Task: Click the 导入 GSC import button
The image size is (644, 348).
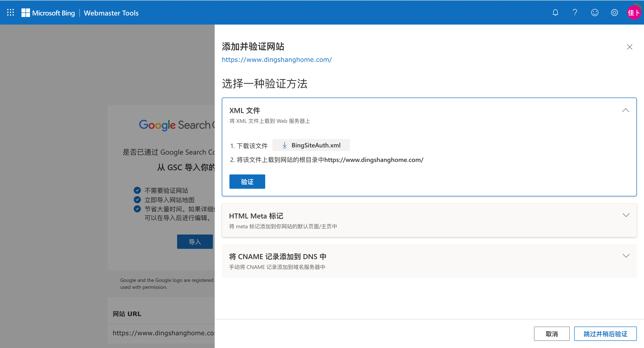Action: [195, 241]
